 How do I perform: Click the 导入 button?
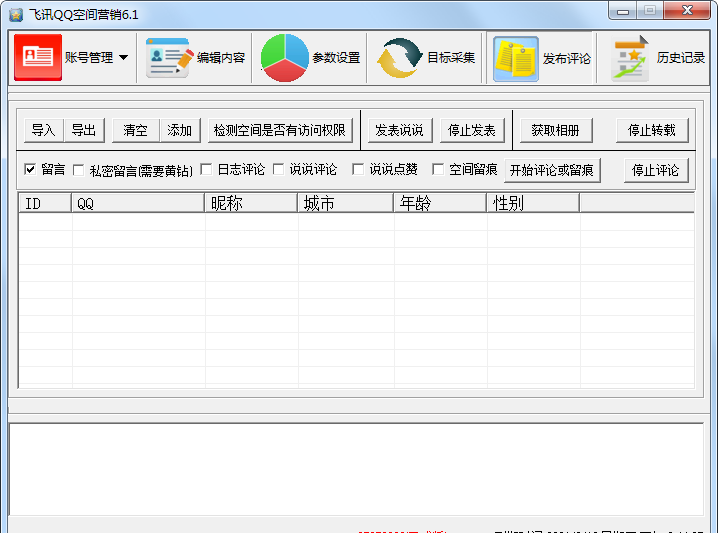tap(44, 131)
